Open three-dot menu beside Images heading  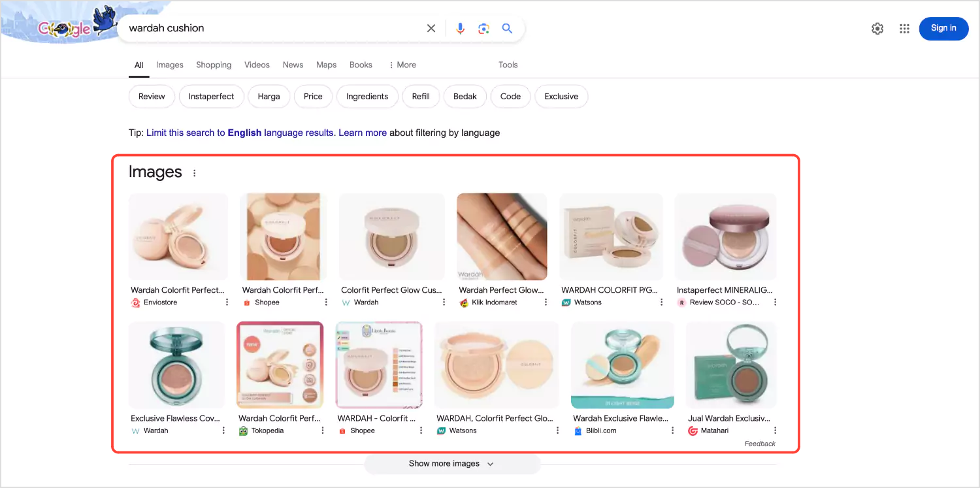point(194,173)
